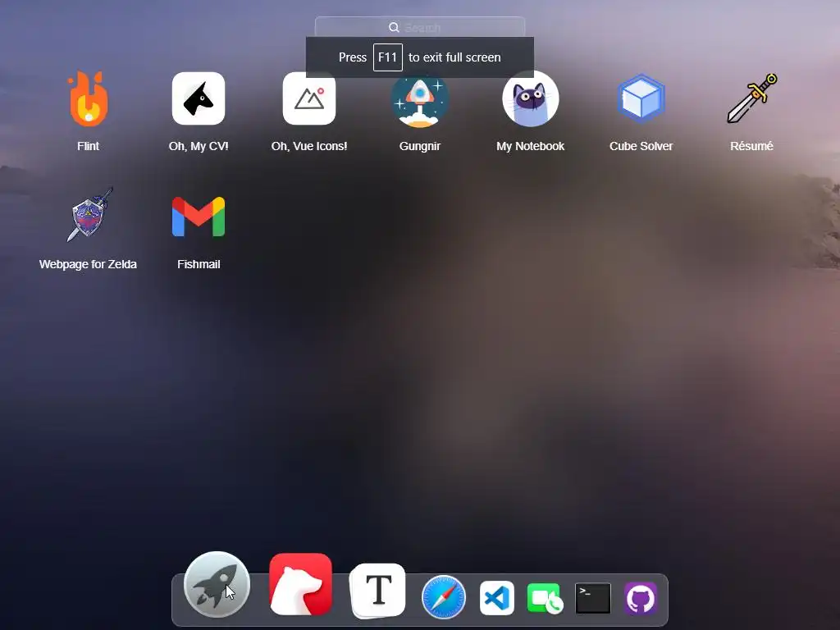This screenshot has height=630, width=840.
Task: Click the My Notebook label text
Action: click(531, 146)
